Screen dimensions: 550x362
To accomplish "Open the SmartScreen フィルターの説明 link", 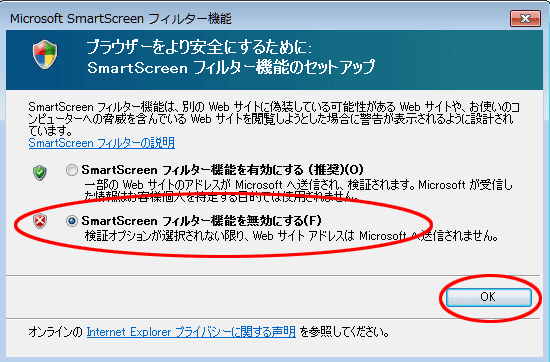I will coord(102,143).
